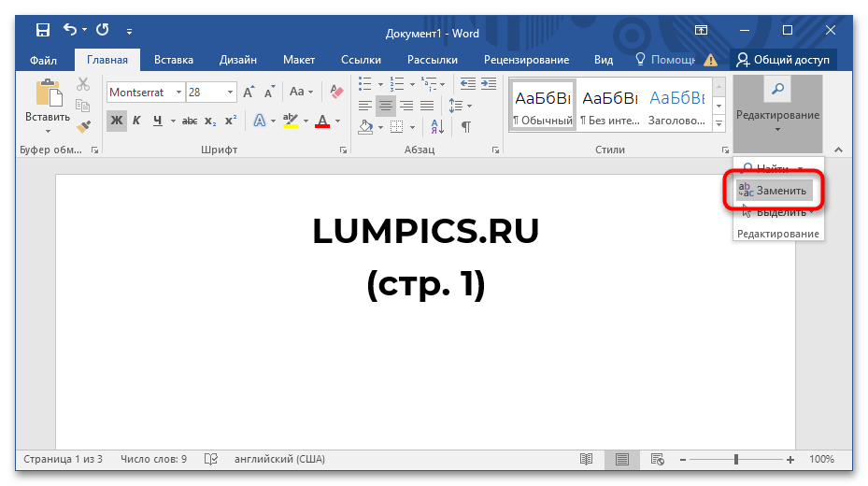Undo the last action

tap(70, 29)
